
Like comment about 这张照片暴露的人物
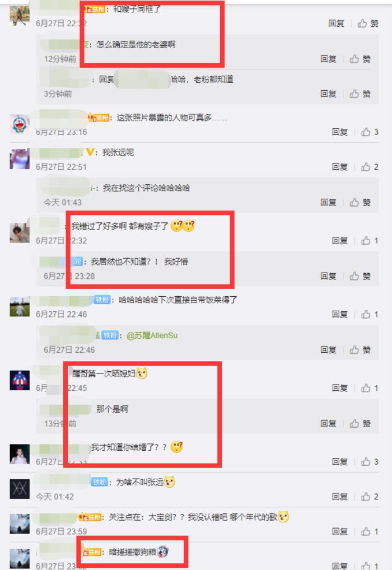coord(370,132)
